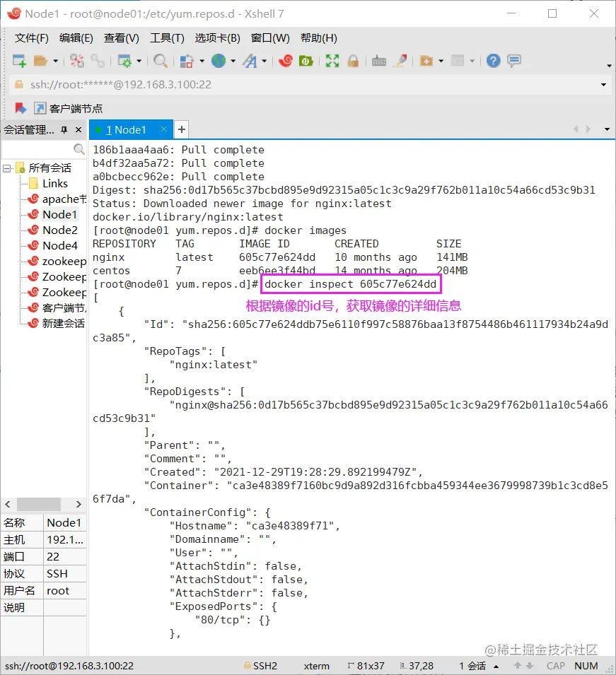Click the Disconnect chain link icon
Screen dimensions: 616x675
tap(98, 61)
